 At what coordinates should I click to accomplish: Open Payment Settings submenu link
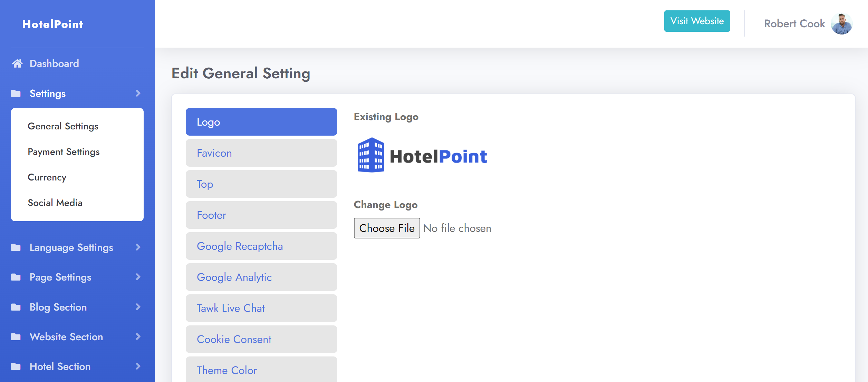tap(64, 152)
